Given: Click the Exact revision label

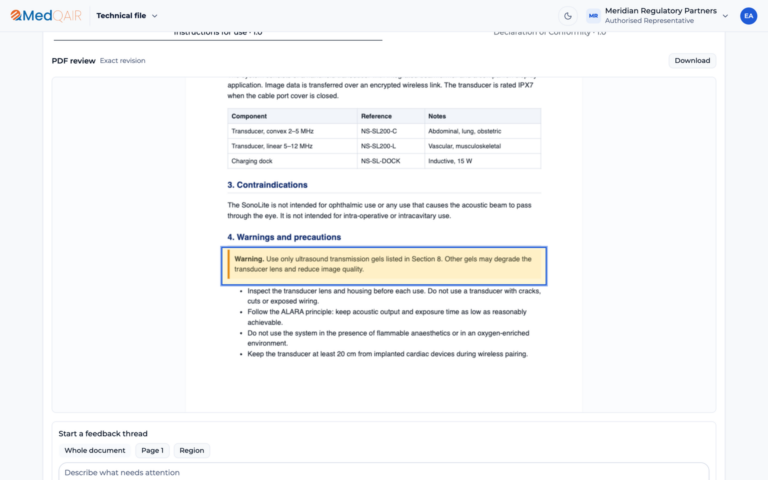Looking at the screenshot, I should point(122,61).
